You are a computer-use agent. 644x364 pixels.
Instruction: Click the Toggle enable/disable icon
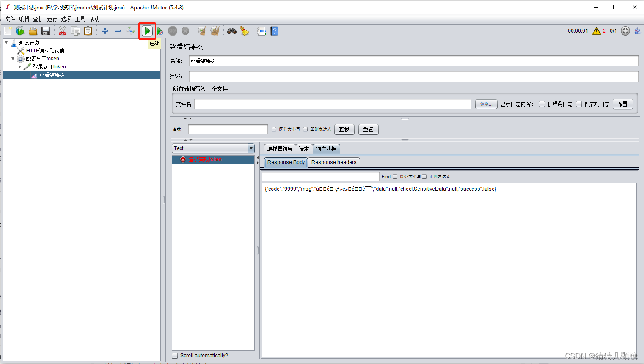coord(130,30)
